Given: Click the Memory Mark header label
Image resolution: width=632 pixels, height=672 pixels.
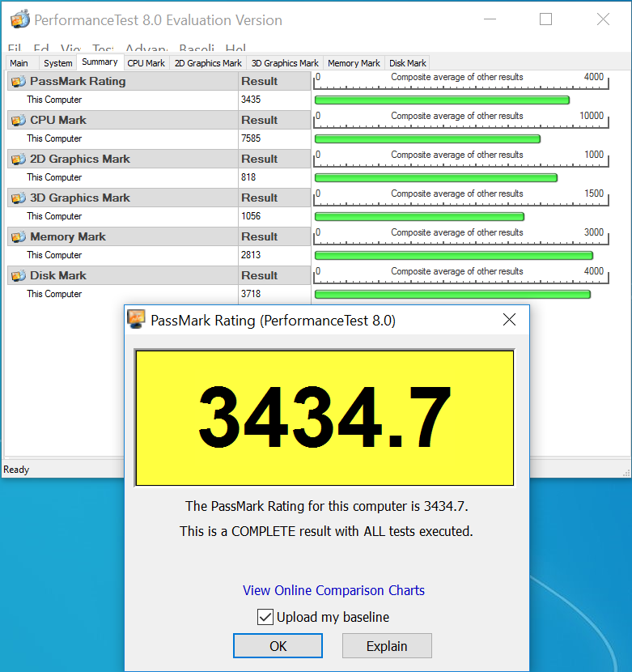Looking at the screenshot, I should tap(68, 236).
